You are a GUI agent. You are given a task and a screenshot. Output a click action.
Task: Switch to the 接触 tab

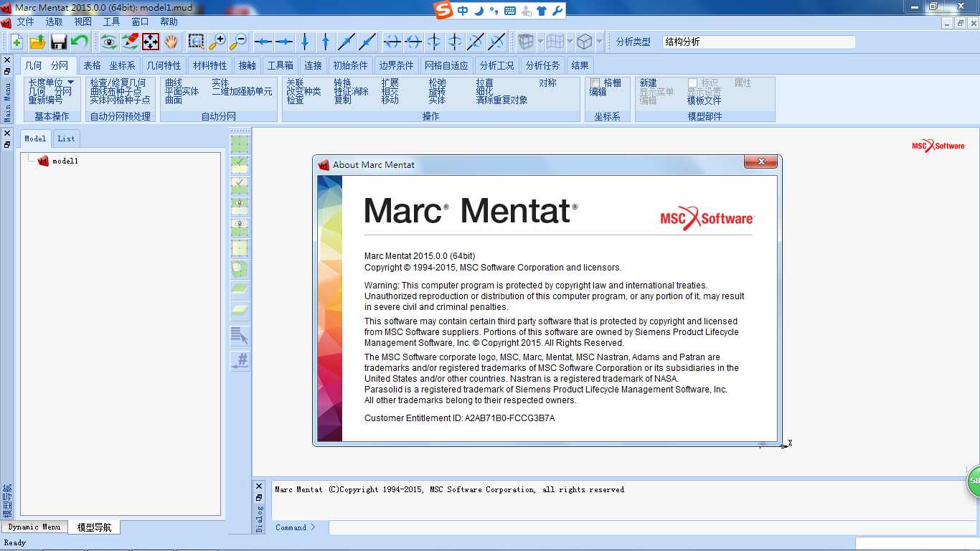tap(247, 65)
